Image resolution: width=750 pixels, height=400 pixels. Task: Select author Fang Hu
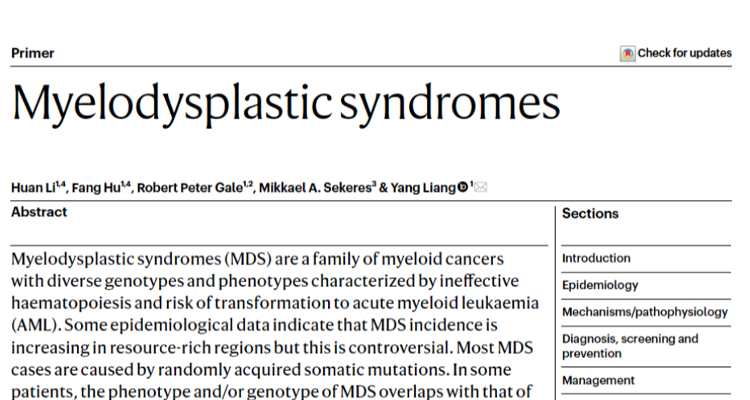click(96, 188)
